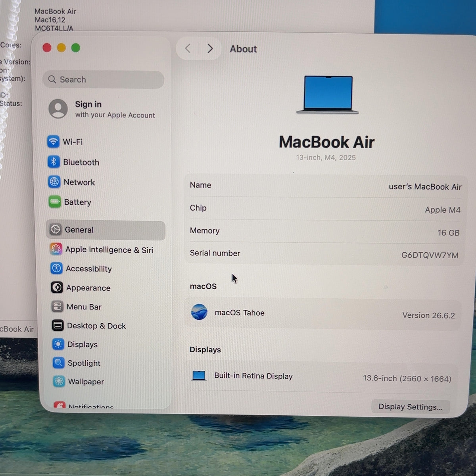Click the 13-inch, M4, 2025 subtitle
476x476 pixels.
click(326, 157)
